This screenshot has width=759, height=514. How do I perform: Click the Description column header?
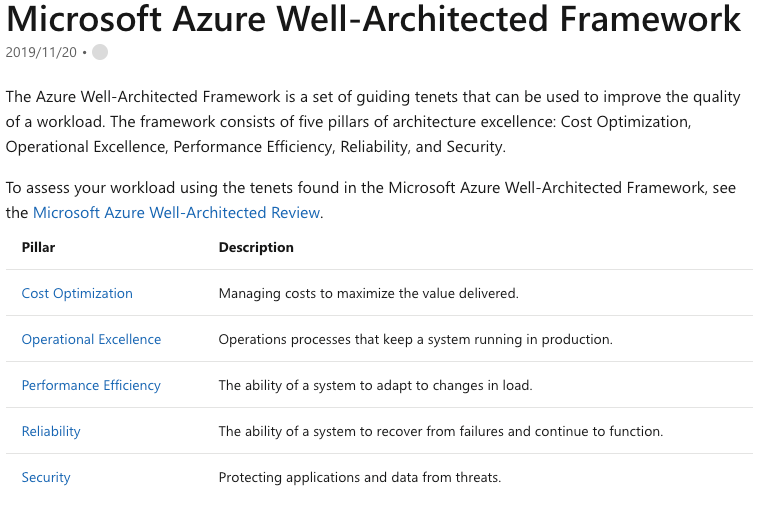(256, 247)
